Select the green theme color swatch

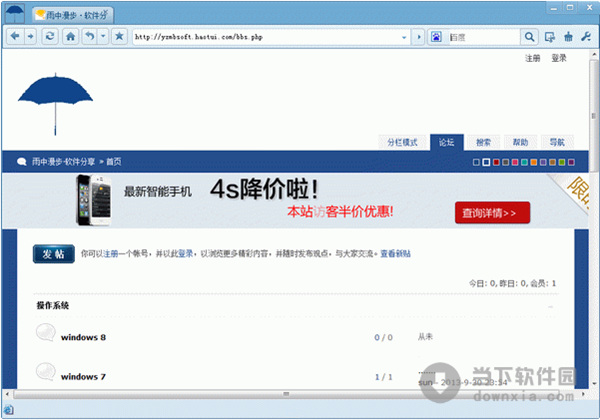click(560, 162)
